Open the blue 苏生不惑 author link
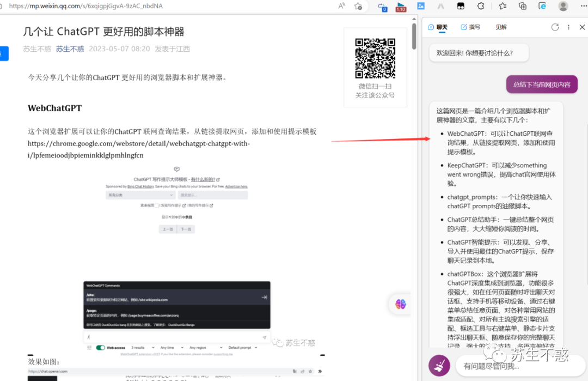Viewport: 588px width, 381px height. (x=70, y=49)
